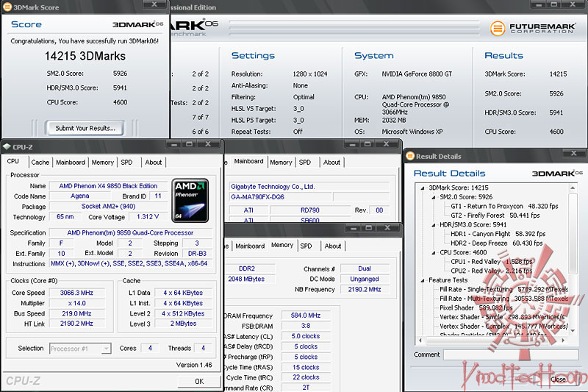Viewport: 588px width, 392px height.
Task: Open the Processor #1 selection dropdown
Action: (106, 349)
